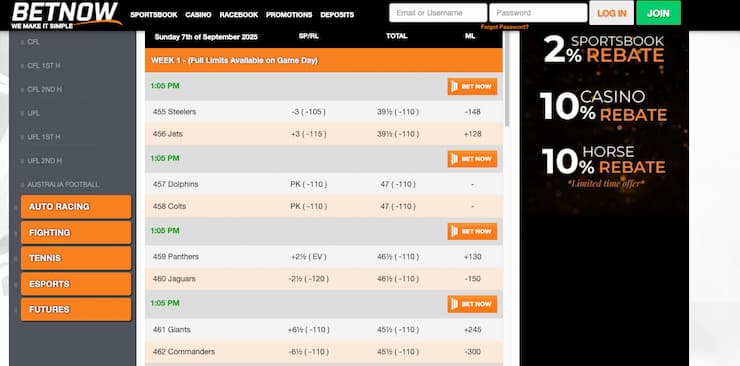The image size is (740, 366).
Task: Select UFL 2ND H league
Action: (44, 161)
